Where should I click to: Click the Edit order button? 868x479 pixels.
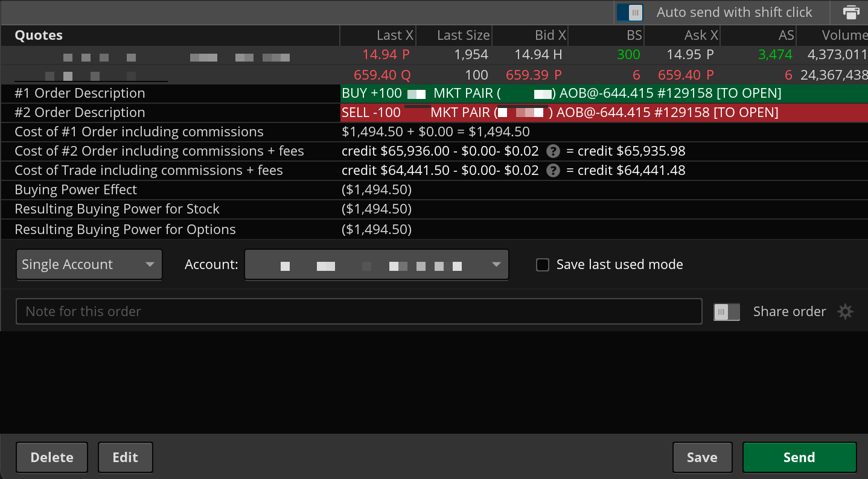125,457
